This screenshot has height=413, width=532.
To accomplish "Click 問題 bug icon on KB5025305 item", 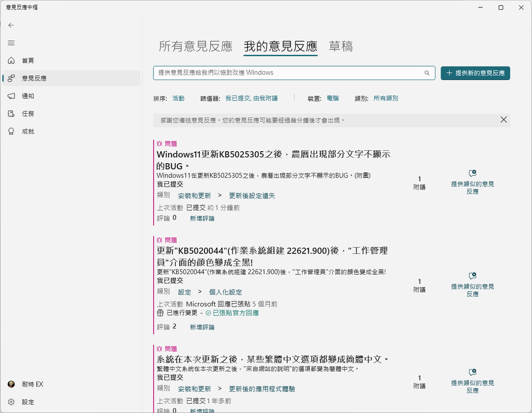I will point(160,144).
